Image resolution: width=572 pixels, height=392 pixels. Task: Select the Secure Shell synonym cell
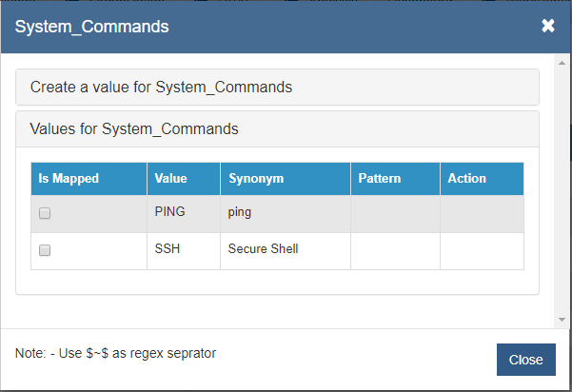264,249
